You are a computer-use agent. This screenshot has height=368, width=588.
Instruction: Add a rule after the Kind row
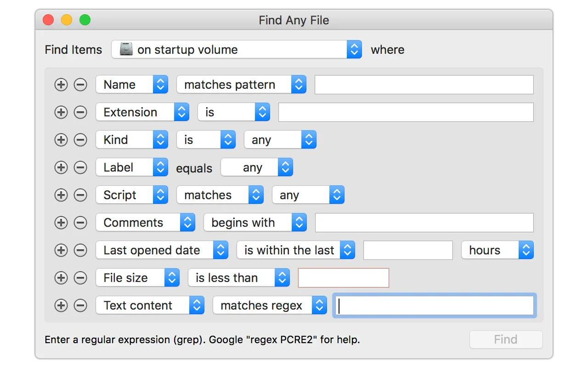point(61,140)
